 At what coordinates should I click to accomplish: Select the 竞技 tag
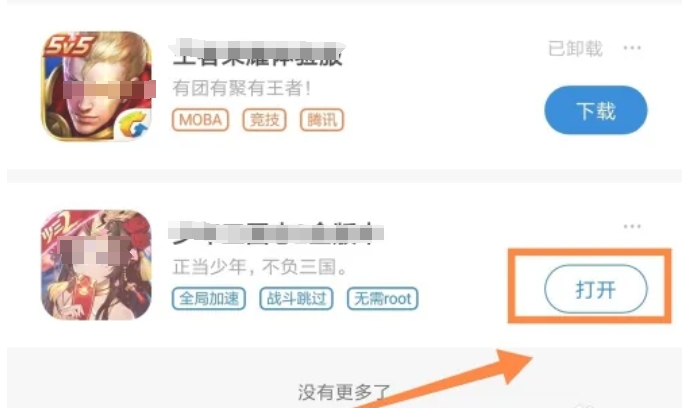coord(264,120)
